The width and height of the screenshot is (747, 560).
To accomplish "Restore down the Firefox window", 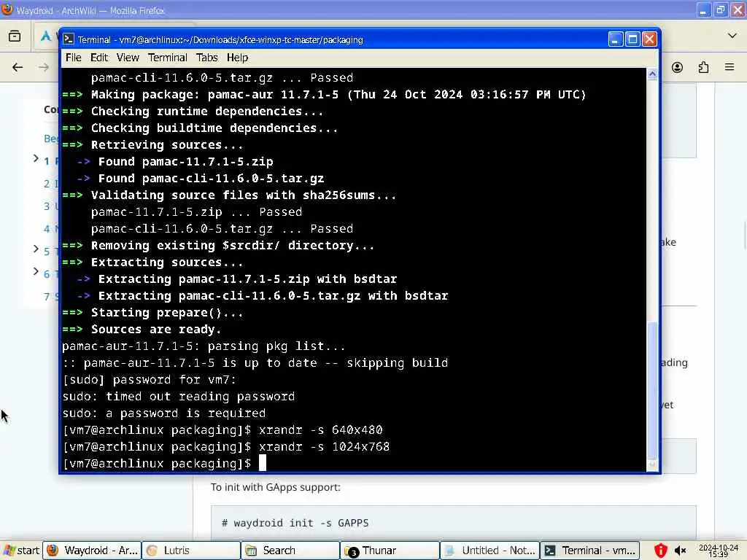I will click(x=720, y=10).
